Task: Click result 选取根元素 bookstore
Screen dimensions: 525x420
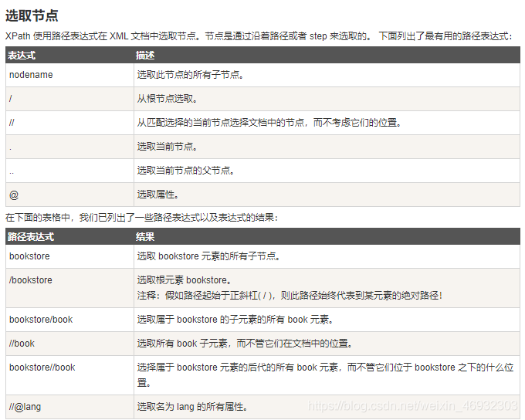Action: (x=184, y=280)
